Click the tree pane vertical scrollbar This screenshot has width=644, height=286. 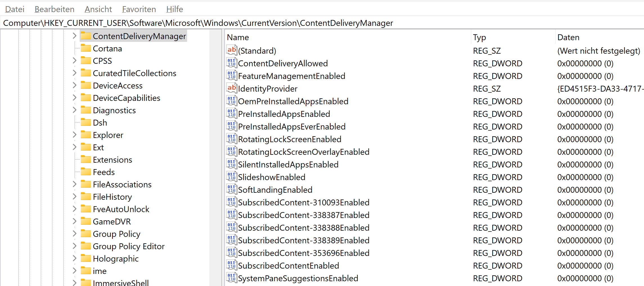pos(215,157)
